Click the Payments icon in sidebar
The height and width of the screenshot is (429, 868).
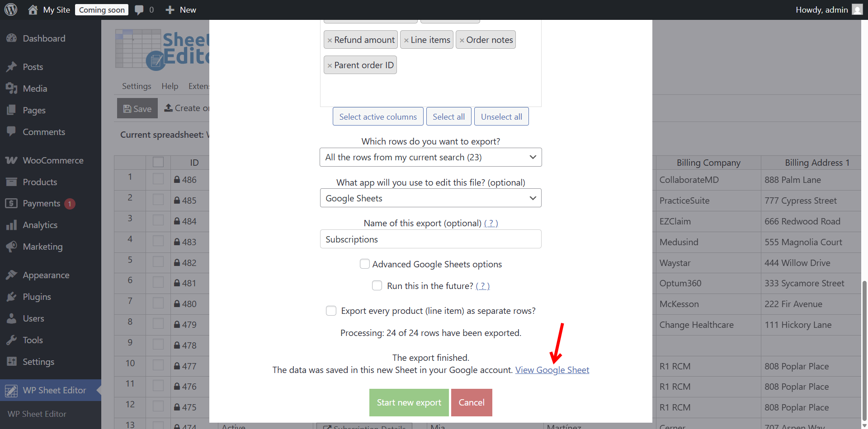pyautogui.click(x=12, y=203)
